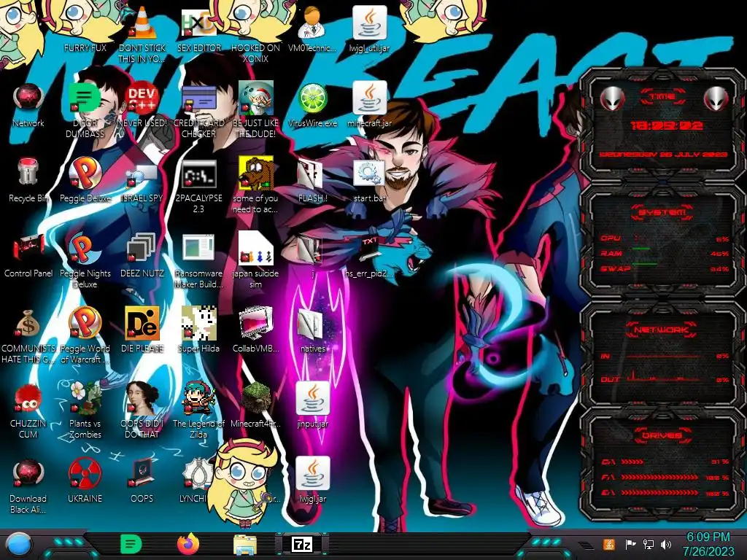This screenshot has height=560, width=747.
Task: Open the CREDIT CARD CHECKER icon
Action: click(x=199, y=98)
